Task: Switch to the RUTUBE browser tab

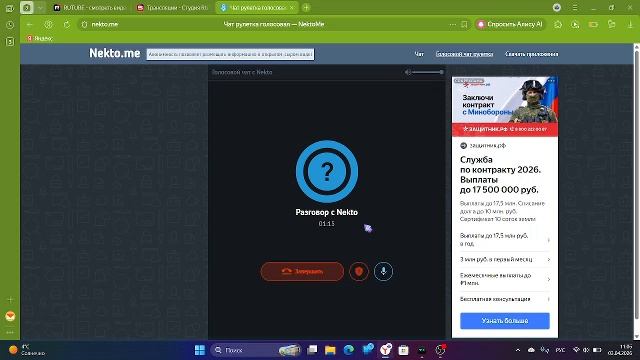Action: [x=89, y=8]
